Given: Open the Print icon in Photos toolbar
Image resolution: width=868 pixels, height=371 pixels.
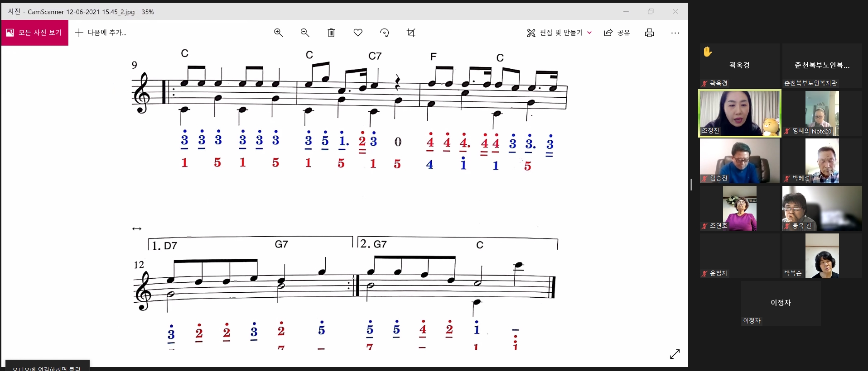Looking at the screenshot, I should [649, 33].
